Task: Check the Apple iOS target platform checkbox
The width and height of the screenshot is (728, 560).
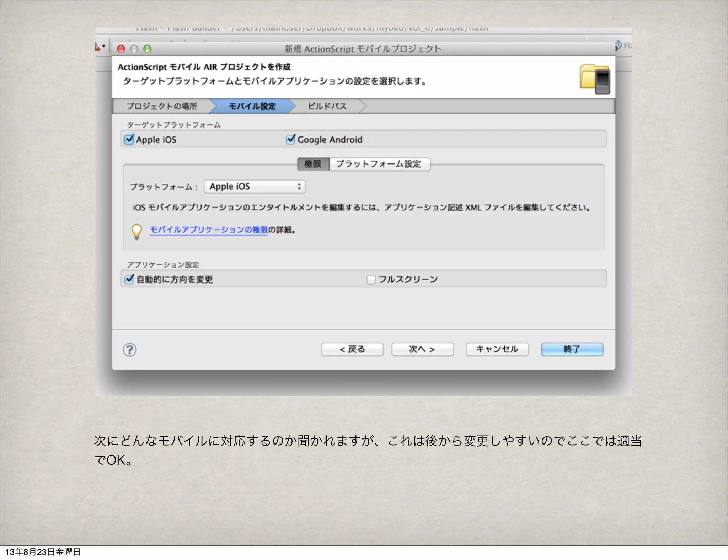Action: click(x=129, y=139)
